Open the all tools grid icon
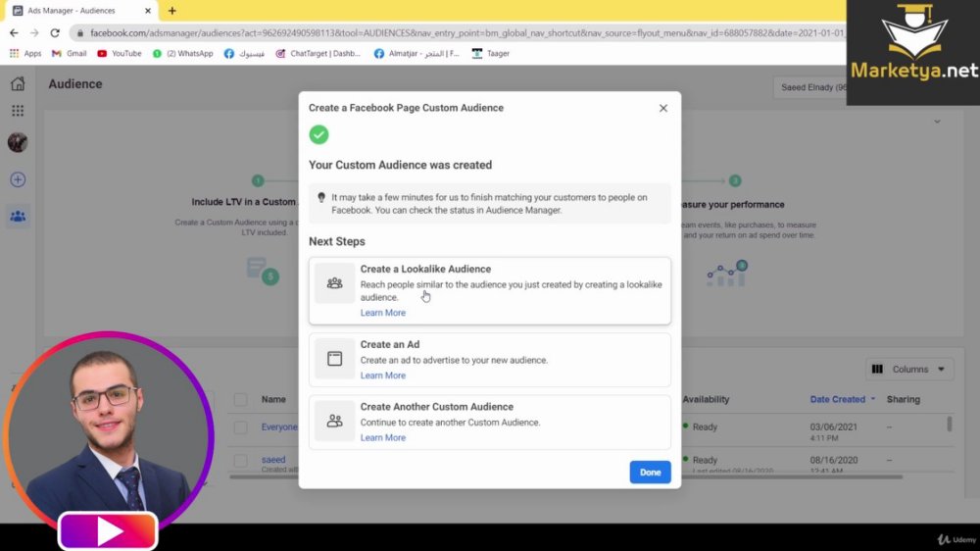The height and width of the screenshot is (551, 980). pyautogui.click(x=18, y=111)
